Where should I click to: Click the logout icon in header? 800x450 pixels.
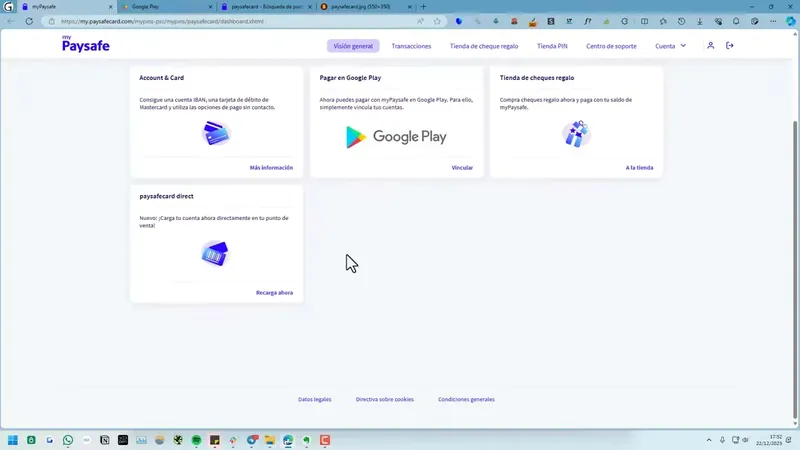pyautogui.click(x=730, y=45)
